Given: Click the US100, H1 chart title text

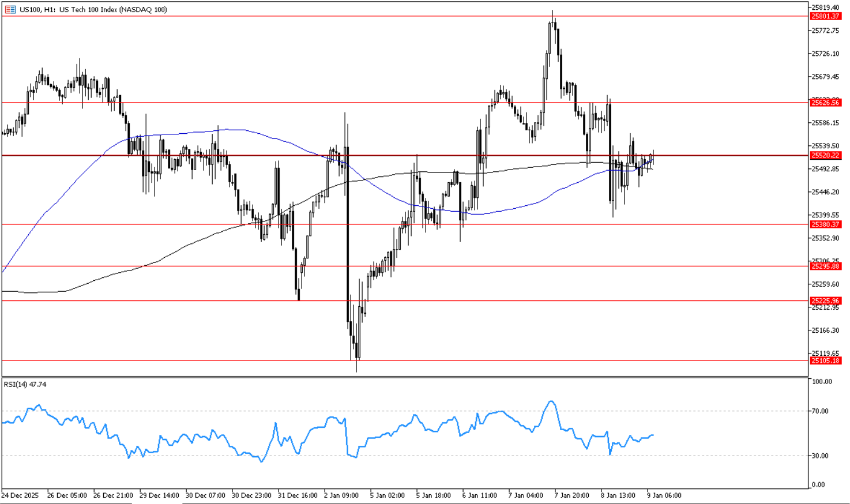Looking at the screenshot, I should pyautogui.click(x=93, y=9).
